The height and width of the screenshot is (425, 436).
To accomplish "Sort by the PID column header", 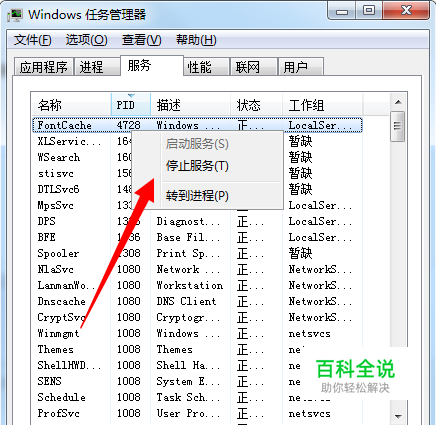I will click(x=131, y=105).
